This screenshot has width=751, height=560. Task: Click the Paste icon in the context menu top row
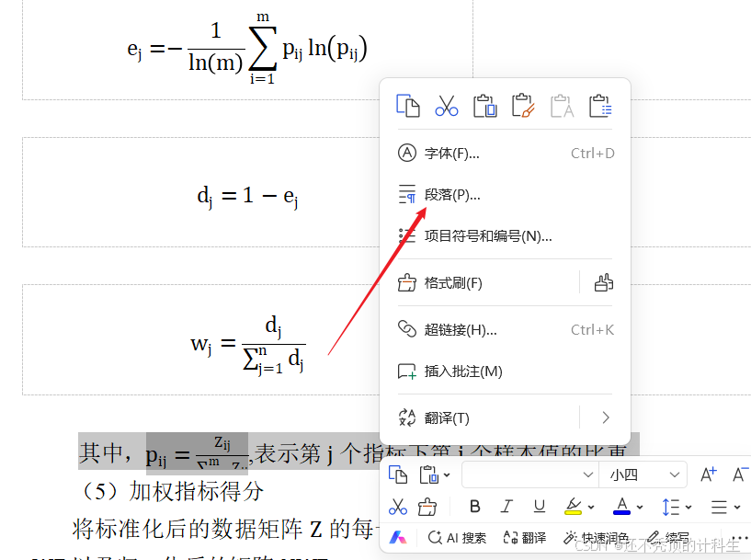[484, 106]
